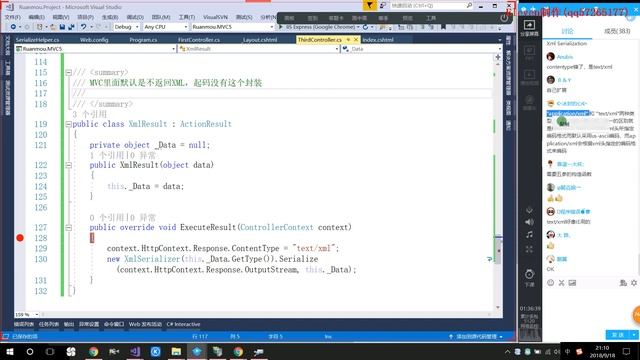Collapse the XmlResult class at line 119
Image resolution: width=640 pixels, height=360 pixels.
pyautogui.click(x=69, y=124)
